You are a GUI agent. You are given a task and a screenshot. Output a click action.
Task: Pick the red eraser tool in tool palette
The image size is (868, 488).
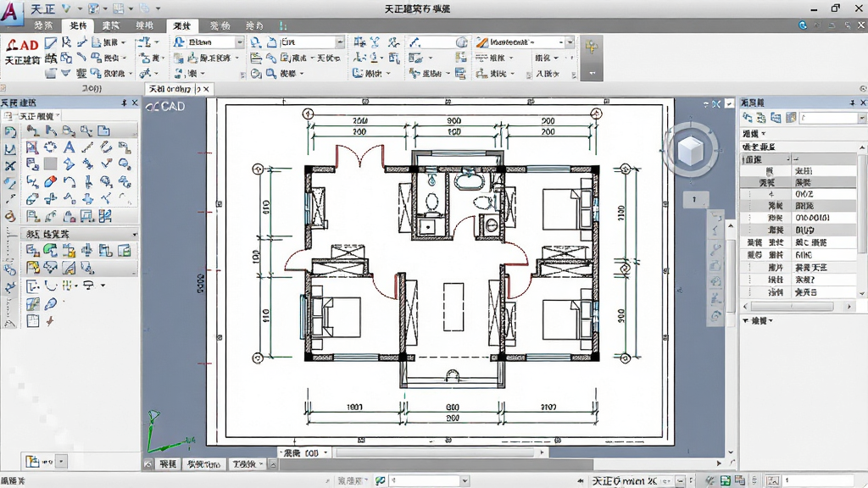[x=50, y=181]
